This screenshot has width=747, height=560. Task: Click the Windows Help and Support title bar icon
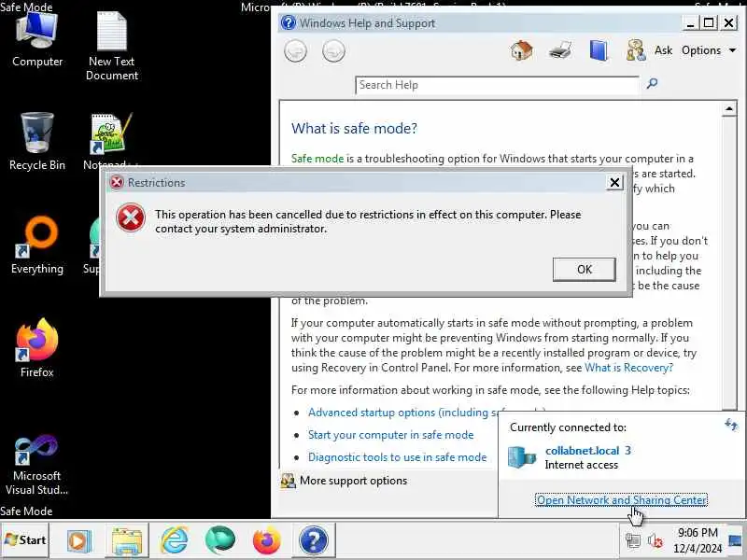(289, 22)
